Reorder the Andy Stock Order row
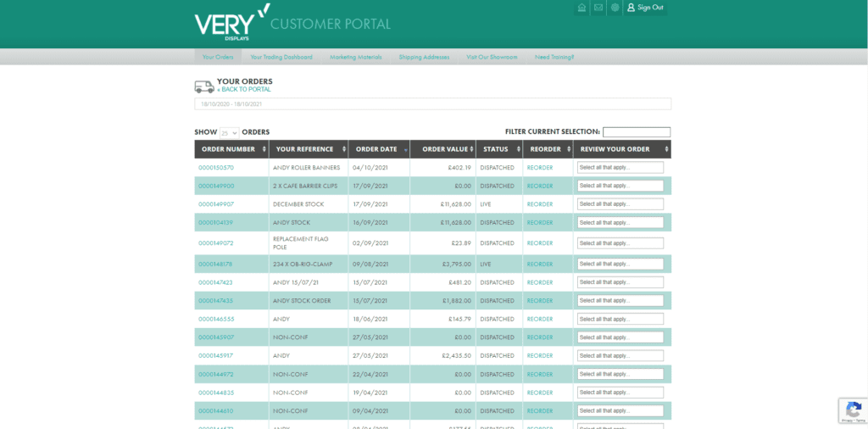Screen dimensions: 868x429 coord(540,301)
